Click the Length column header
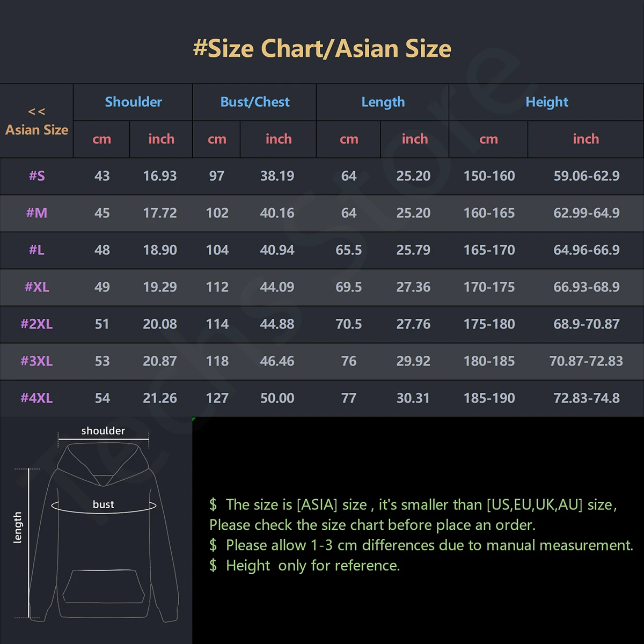 pyautogui.click(x=383, y=102)
